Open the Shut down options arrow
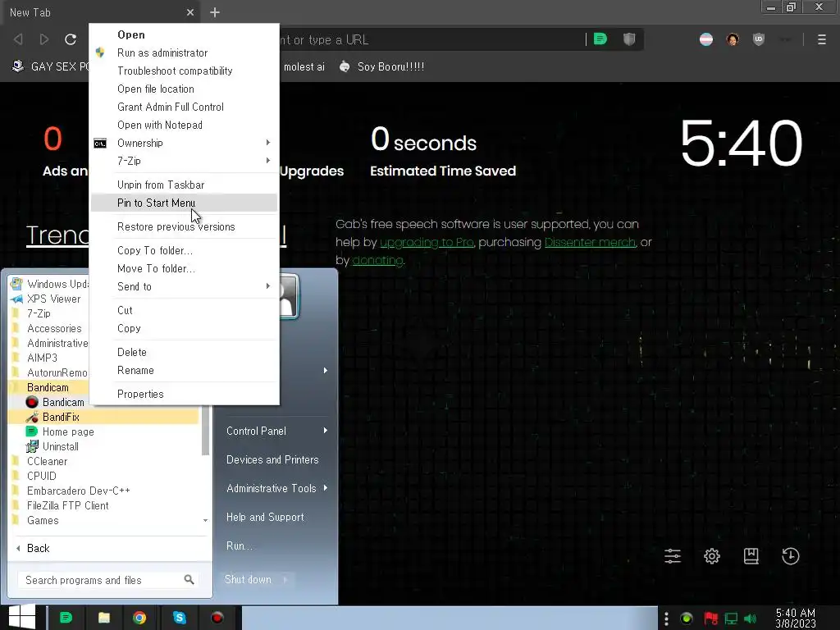This screenshot has width=840, height=630. click(x=285, y=579)
